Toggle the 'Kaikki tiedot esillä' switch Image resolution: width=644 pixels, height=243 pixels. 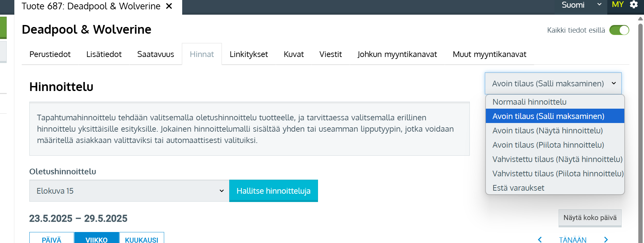click(x=619, y=30)
